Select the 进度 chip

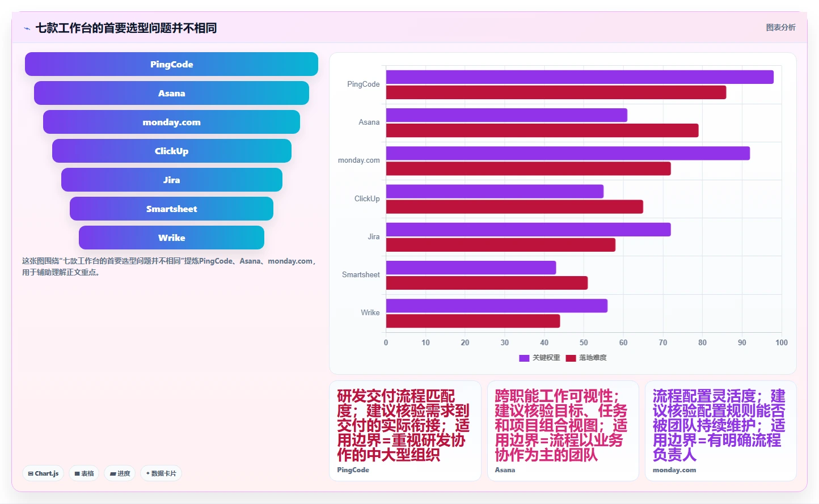pyautogui.click(x=120, y=473)
